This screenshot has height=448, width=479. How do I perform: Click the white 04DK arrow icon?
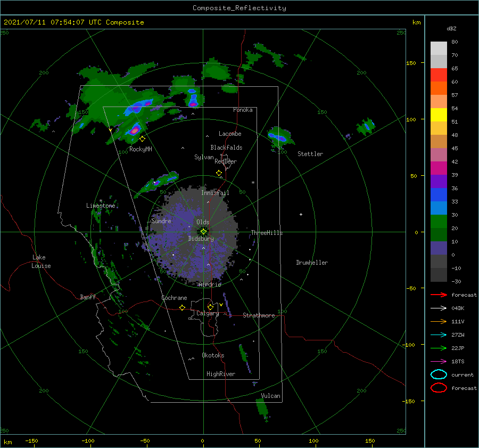click(439, 308)
